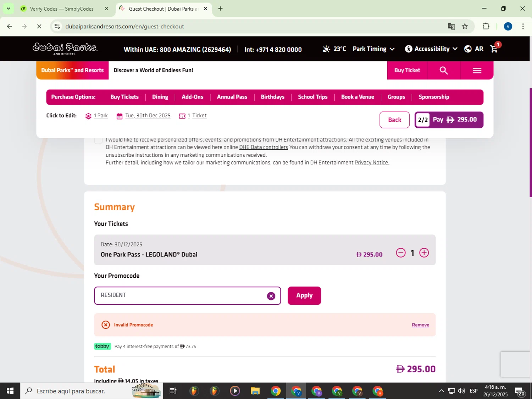Click the Back button
The image size is (532, 399).
coord(394,120)
